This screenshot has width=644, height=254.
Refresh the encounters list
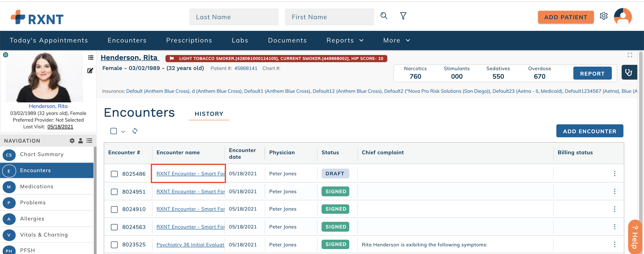(x=135, y=131)
